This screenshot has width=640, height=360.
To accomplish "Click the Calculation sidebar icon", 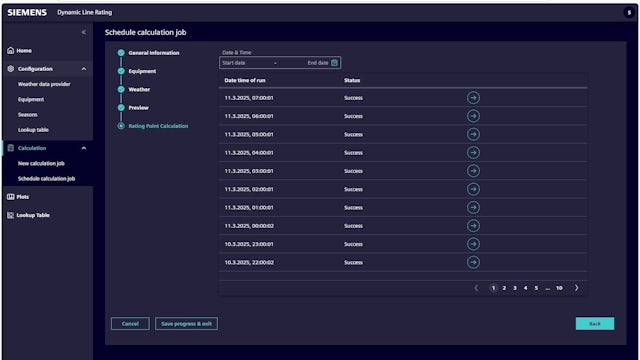I will pyautogui.click(x=11, y=148).
